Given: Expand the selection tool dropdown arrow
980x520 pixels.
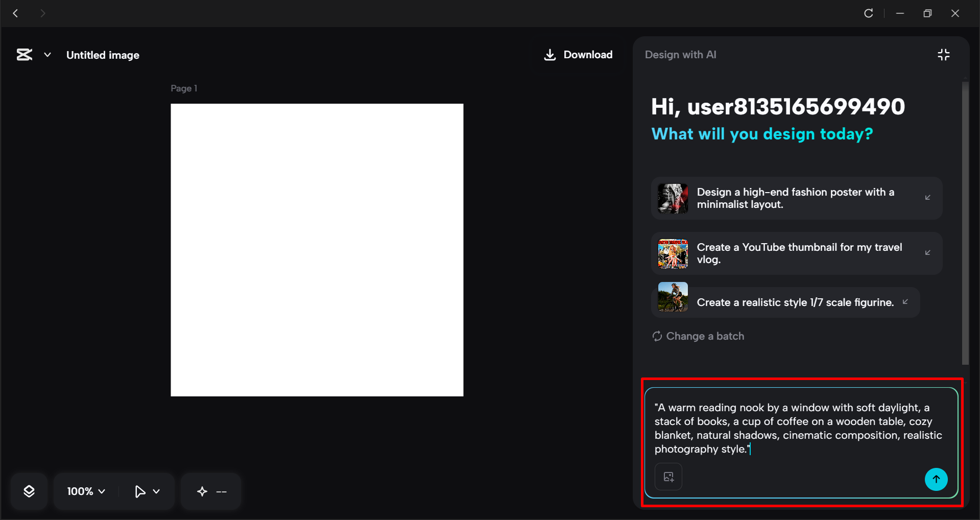Looking at the screenshot, I should 157,491.
